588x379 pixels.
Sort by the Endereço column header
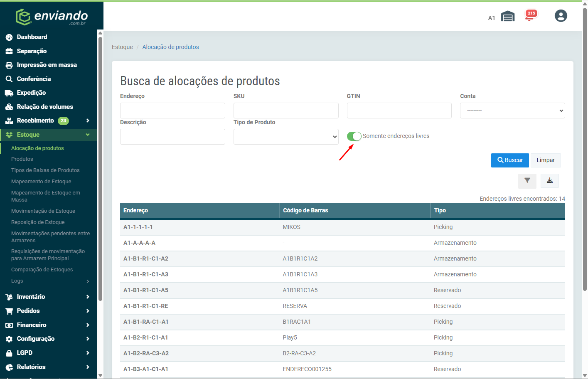click(199, 211)
